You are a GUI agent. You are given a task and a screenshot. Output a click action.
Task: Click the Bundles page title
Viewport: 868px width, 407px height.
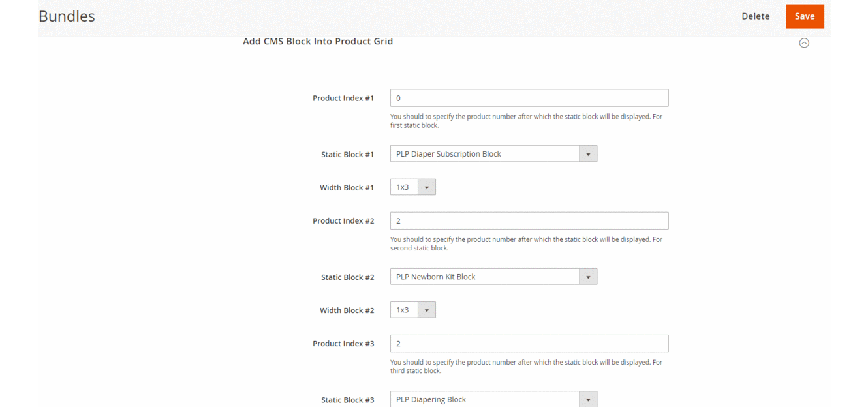[67, 16]
